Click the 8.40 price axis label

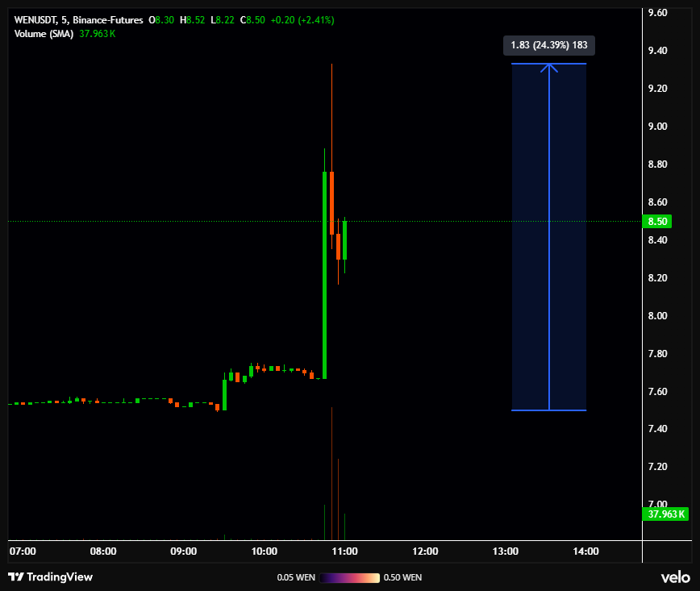point(657,240)
